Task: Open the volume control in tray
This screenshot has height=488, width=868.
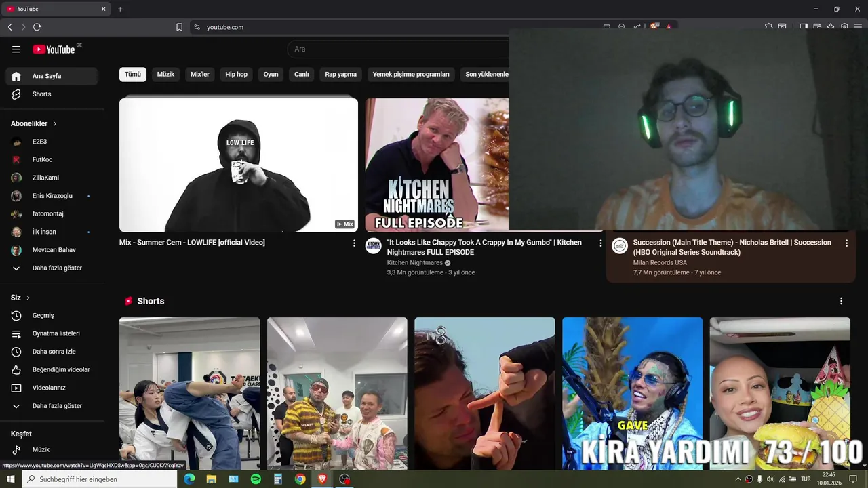Action: [x=770, y=479]
